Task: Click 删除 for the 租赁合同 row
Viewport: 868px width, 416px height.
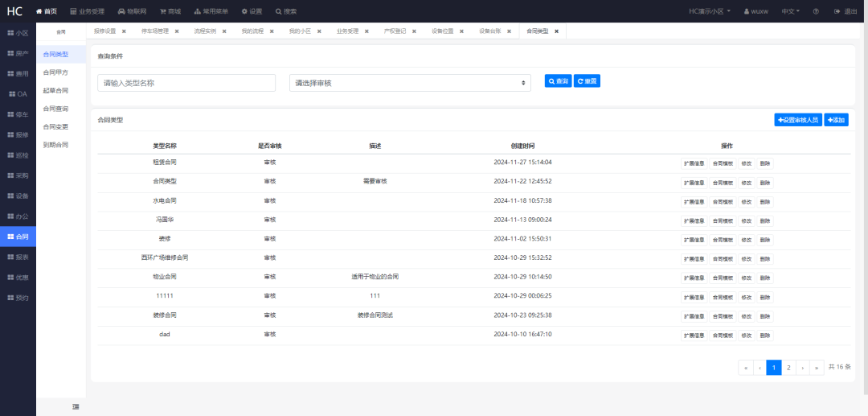Action: pyautogui.click(x=764, y=163)
